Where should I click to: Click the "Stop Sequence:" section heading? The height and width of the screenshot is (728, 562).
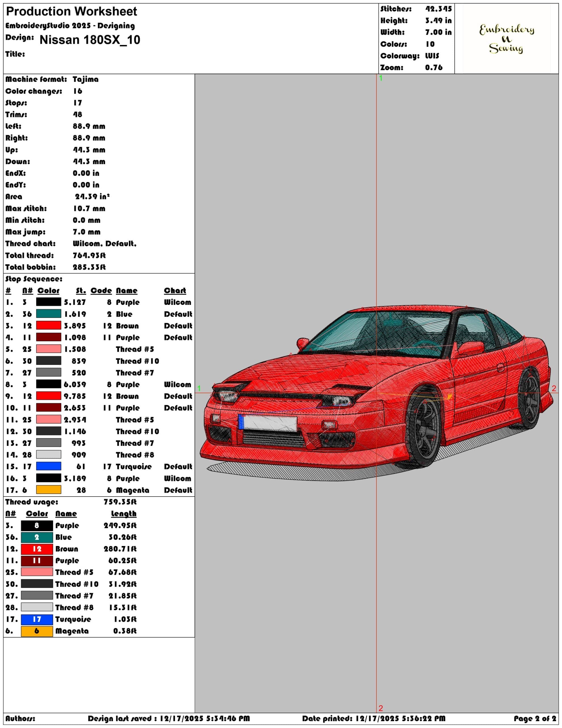[x=34, y=279]
